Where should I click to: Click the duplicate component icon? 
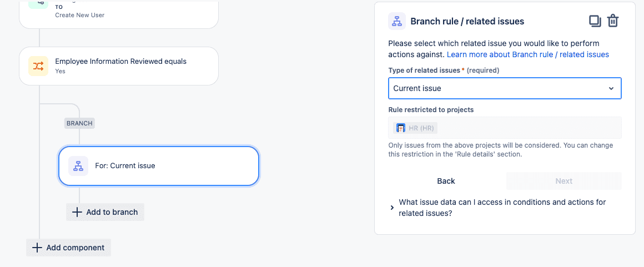pyautogui.click(x=595, y=21)
